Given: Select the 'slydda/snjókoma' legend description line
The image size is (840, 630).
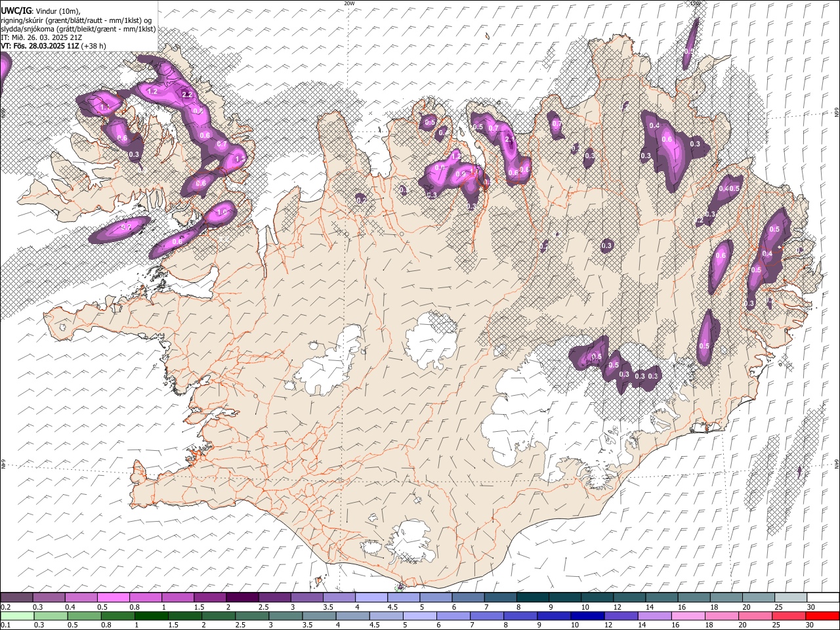Looking at the screenshot, I should (x=78, y=29).
